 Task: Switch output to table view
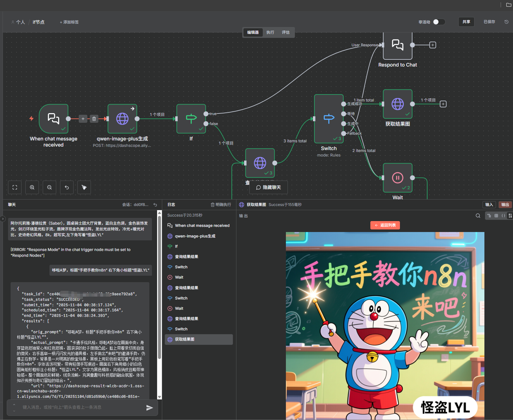tap(496, 216)
